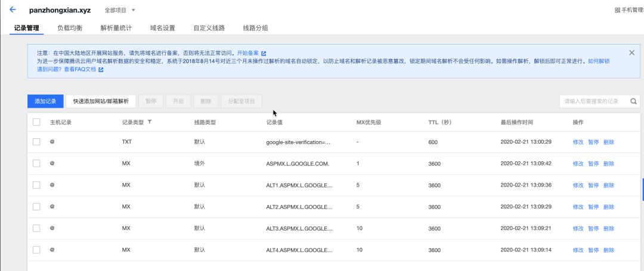
Task: Open the 查看FAQ文档 link
Action: click(x=83, y=70)
